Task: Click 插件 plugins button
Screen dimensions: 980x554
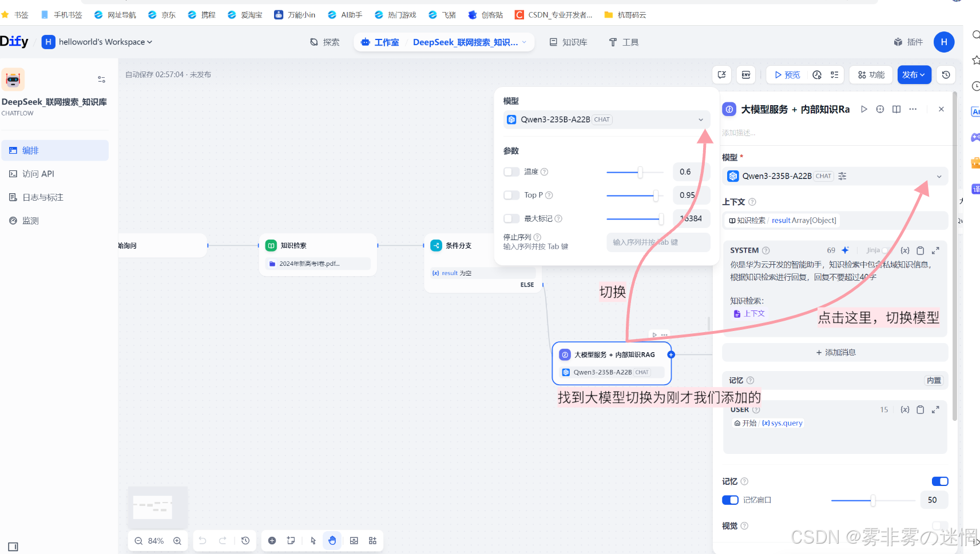Action: 908,42
